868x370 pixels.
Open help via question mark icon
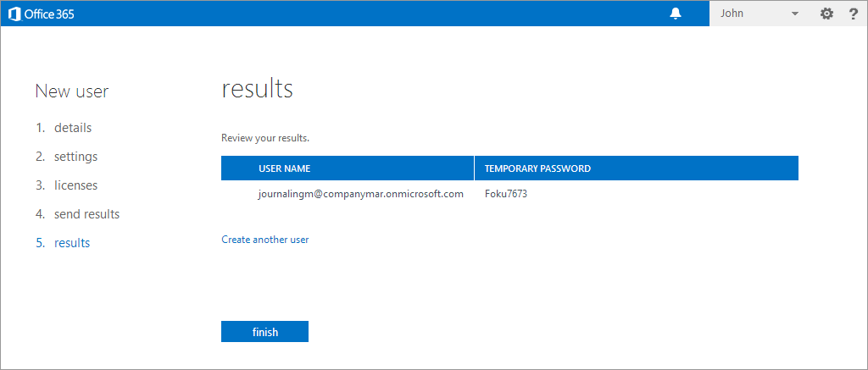[853, 14]
